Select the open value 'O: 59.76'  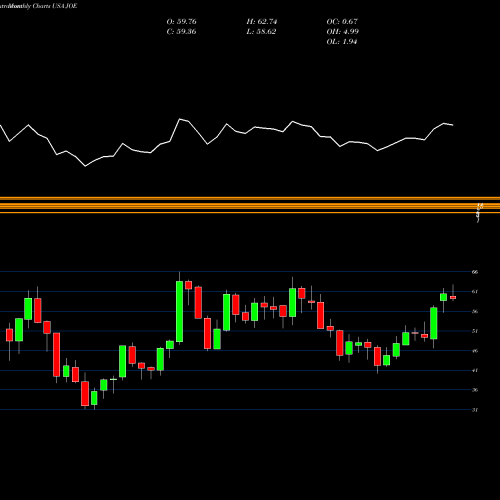pos(182,22)
